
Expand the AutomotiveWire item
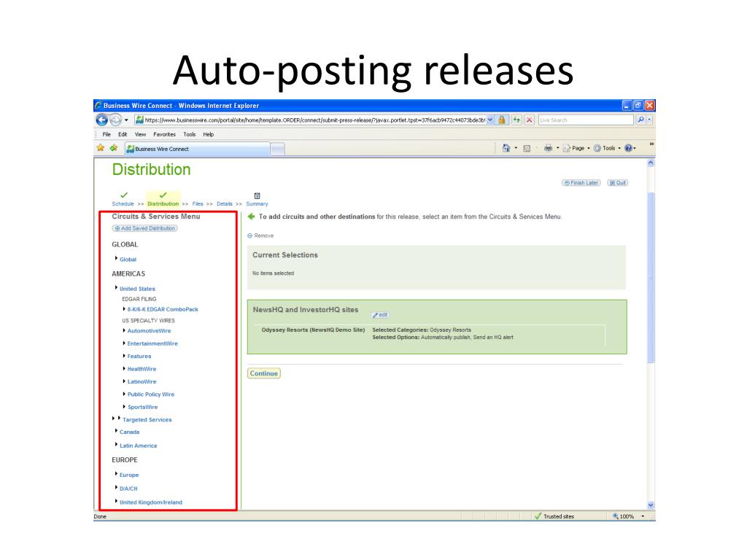[124, 330]
